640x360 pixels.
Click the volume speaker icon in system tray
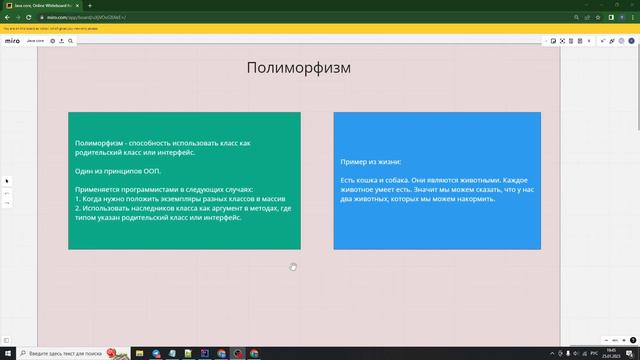pyautogui.click(x=576, y=353)
